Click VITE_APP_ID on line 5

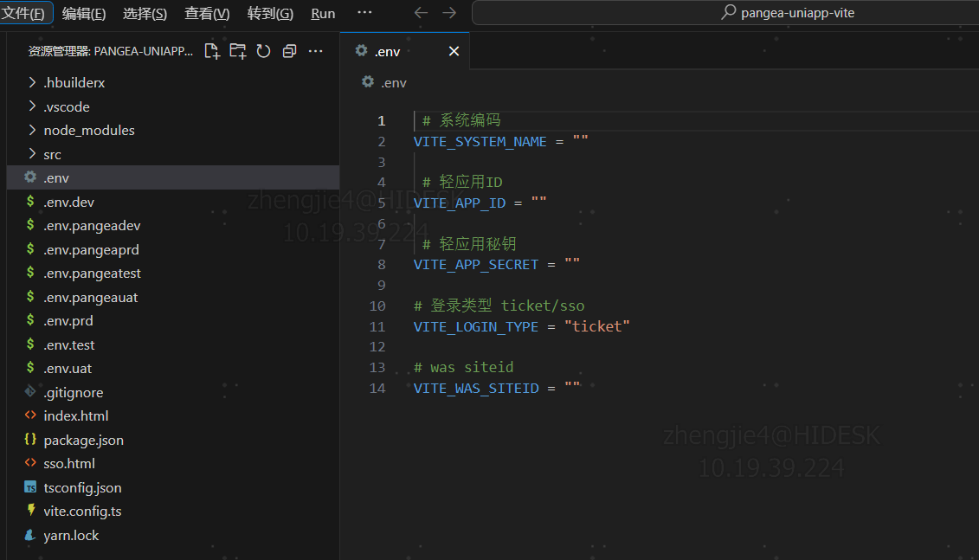tap(460, 203)
